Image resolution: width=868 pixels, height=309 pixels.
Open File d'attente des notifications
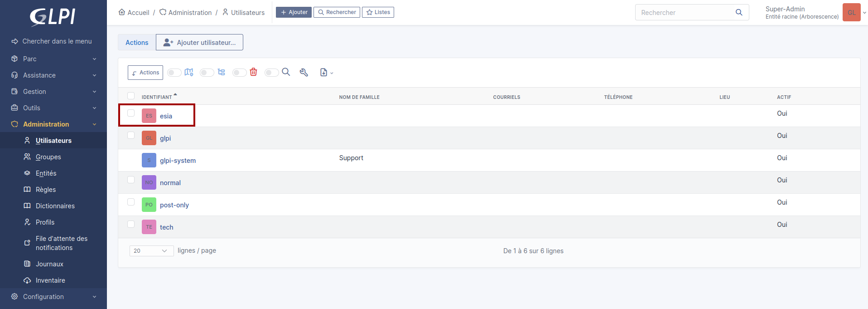pyautogui.click(x=62, y=243)
